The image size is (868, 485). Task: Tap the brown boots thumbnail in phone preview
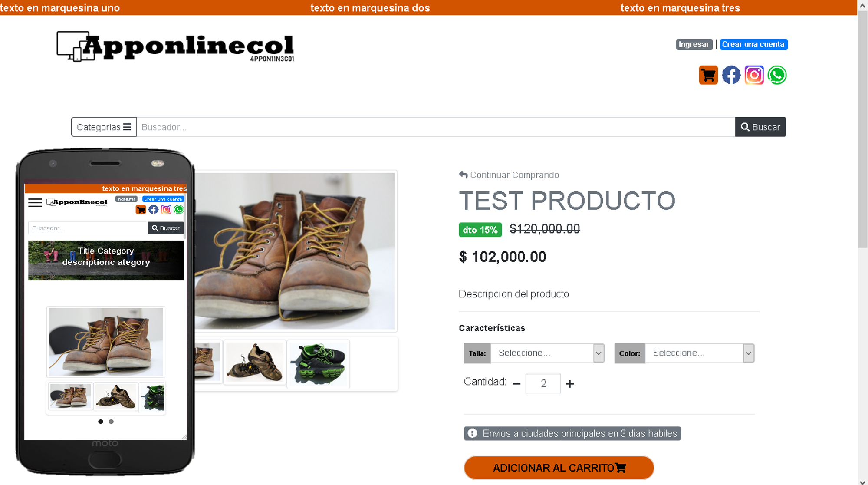(70, 396)
